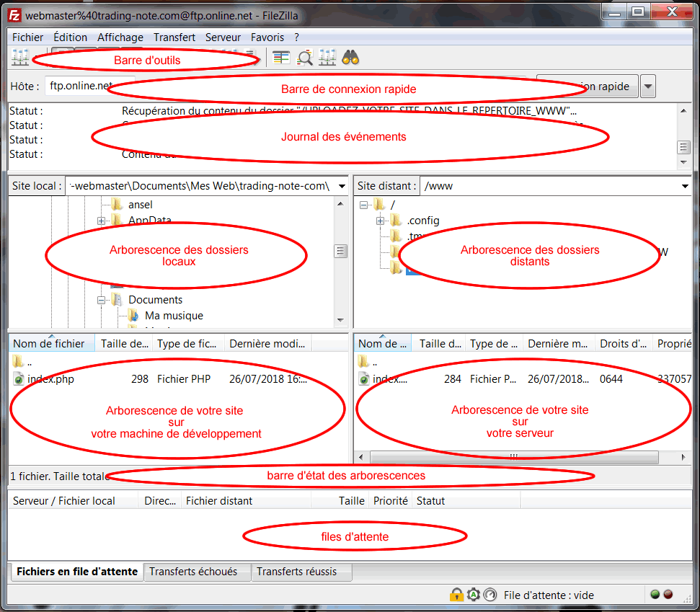Switch to the Transferts échoués tab
Image resolution: width=700 pixels, height=612 pixels.
(x=192, y=572)
